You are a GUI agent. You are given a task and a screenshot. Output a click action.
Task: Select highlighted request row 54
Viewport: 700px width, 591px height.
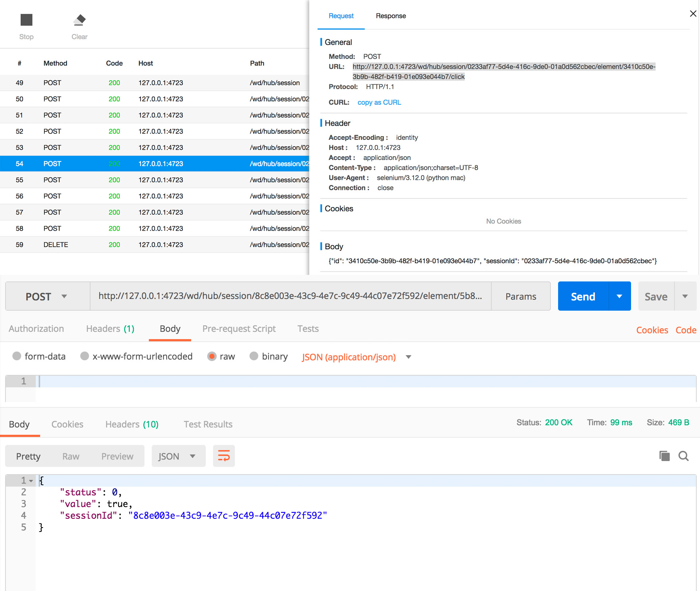point(155,164)
